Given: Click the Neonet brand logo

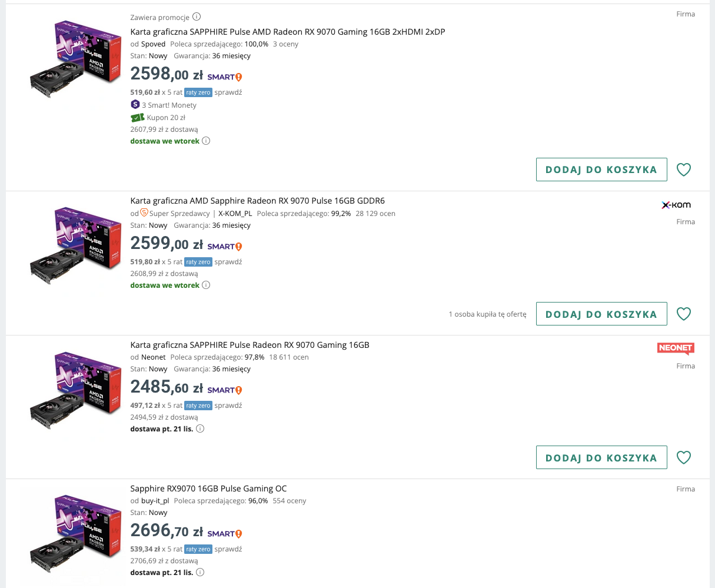Looking at the screenshot, I should (676, 348).
